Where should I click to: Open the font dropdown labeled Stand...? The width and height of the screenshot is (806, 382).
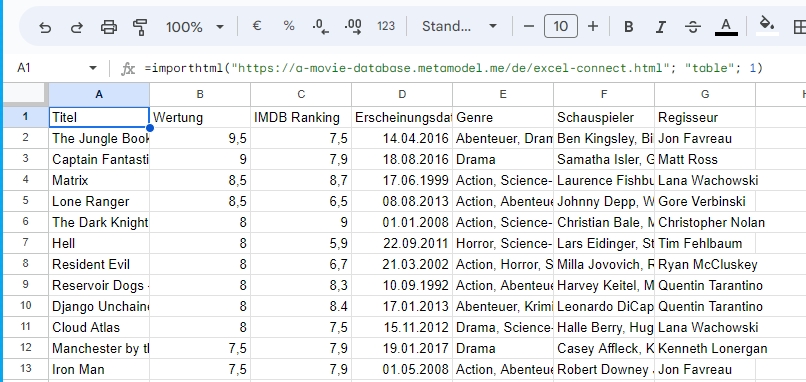tap(459, 26)
